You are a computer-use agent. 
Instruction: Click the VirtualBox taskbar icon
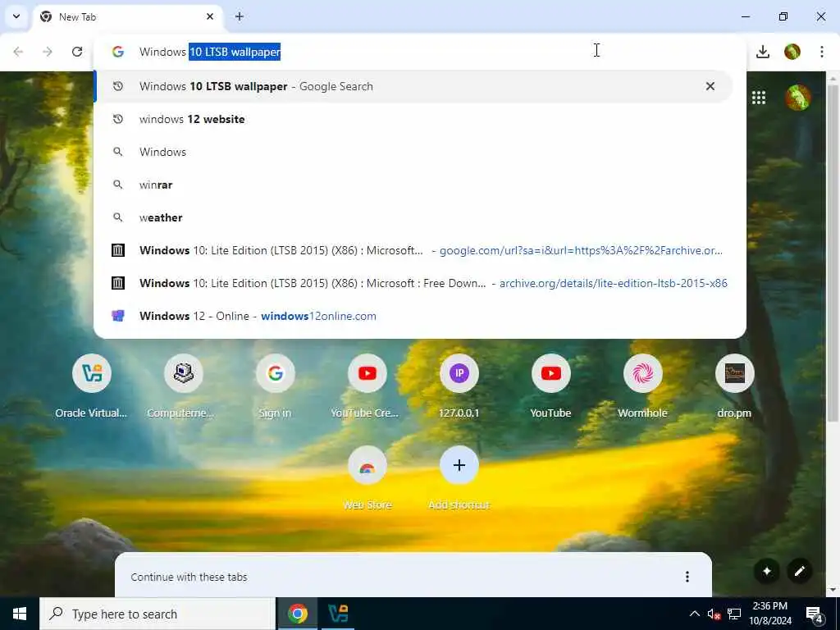click(338, 614)
